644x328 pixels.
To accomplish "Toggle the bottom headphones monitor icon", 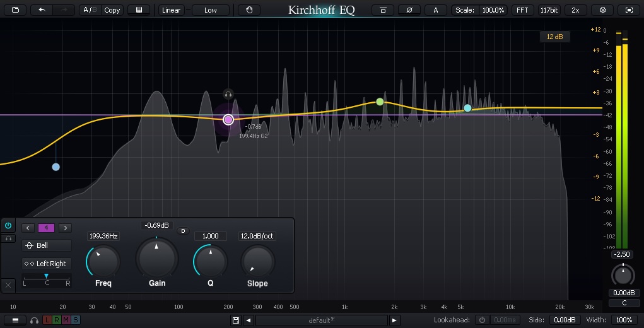I will pyautogui.click(x=35, y=320).
